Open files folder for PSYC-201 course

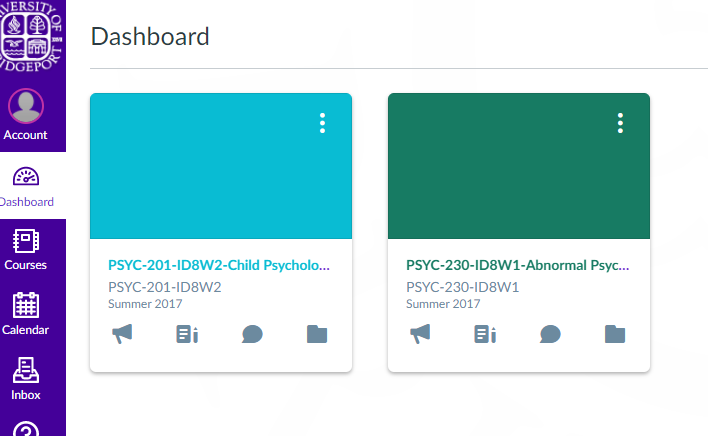click(317, 334)
